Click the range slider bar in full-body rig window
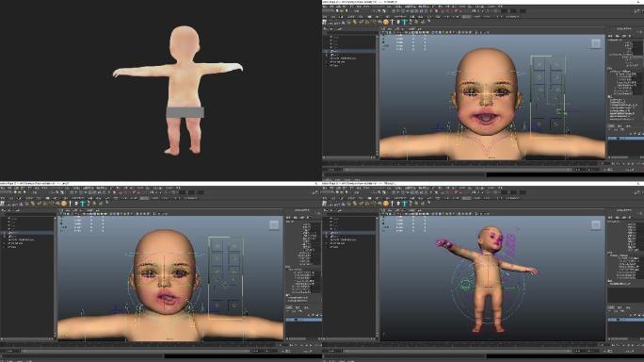This screenshot has width=644, height=362. (x=458, y=351)
